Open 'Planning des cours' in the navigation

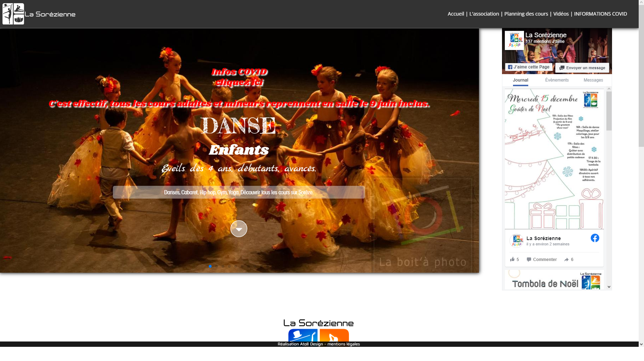click(526, 13)
